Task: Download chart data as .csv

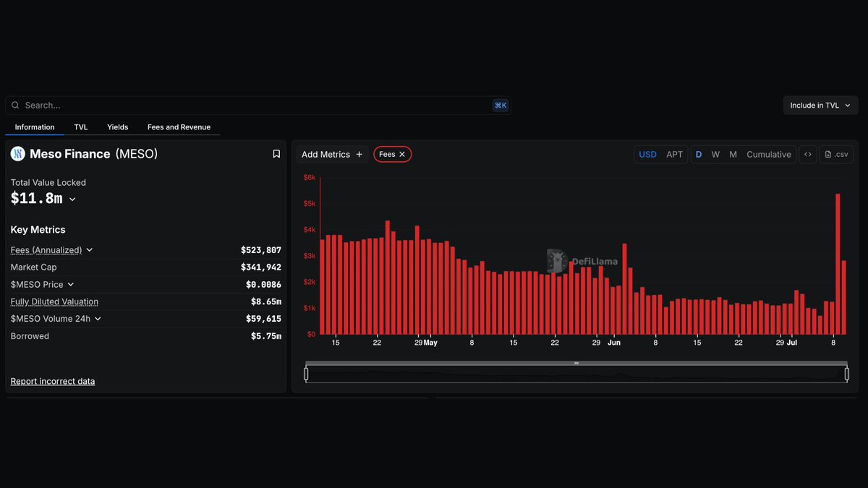Action: 836,154
